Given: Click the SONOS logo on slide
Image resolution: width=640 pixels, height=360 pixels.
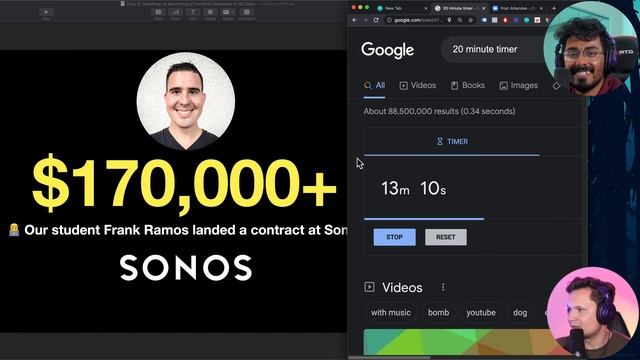Looking at the screenshot, I should [186, 268].
